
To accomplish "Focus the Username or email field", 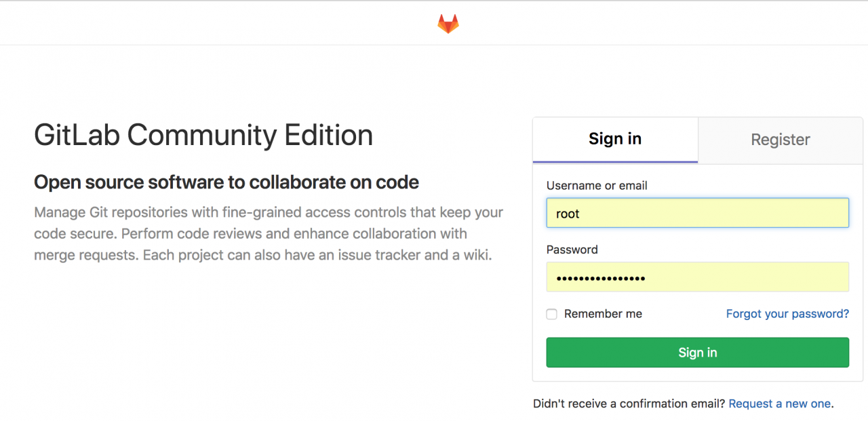I will coord(697,213).
